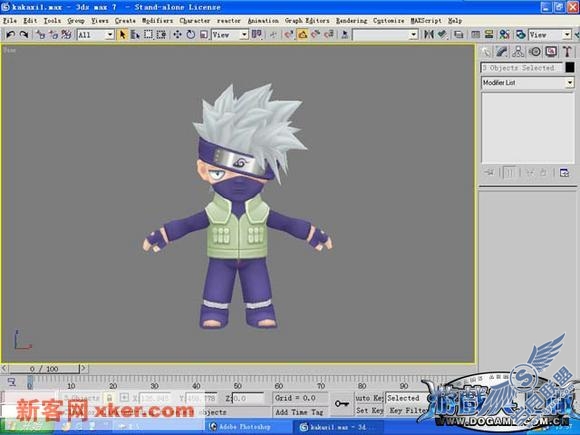Switch to the Create command panel tab
580x435 pixels.
(485, 51)
